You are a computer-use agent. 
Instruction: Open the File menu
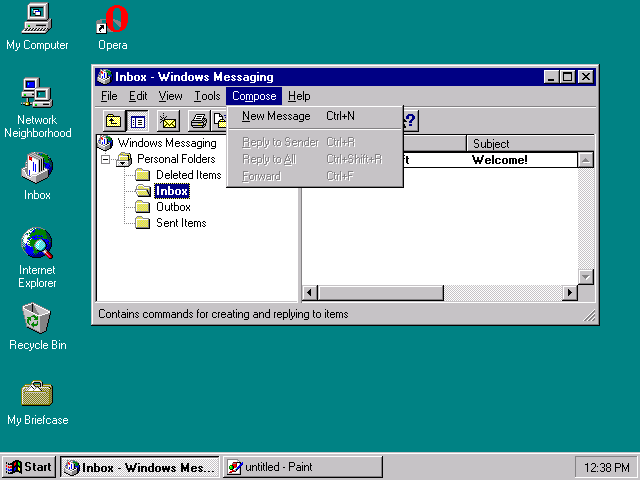click(x=109, y=96)
